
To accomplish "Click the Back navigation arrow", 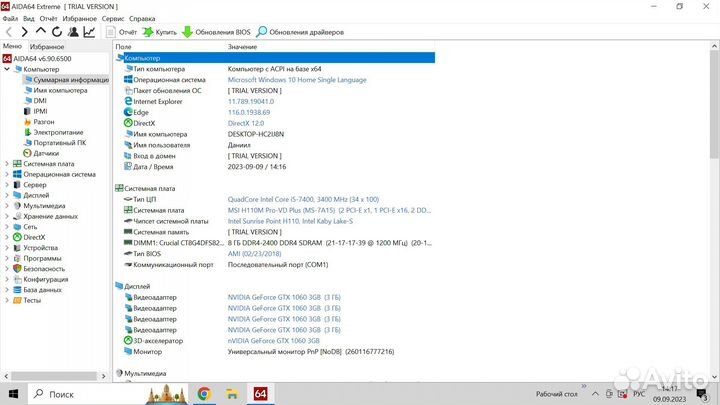I will 9,32.
